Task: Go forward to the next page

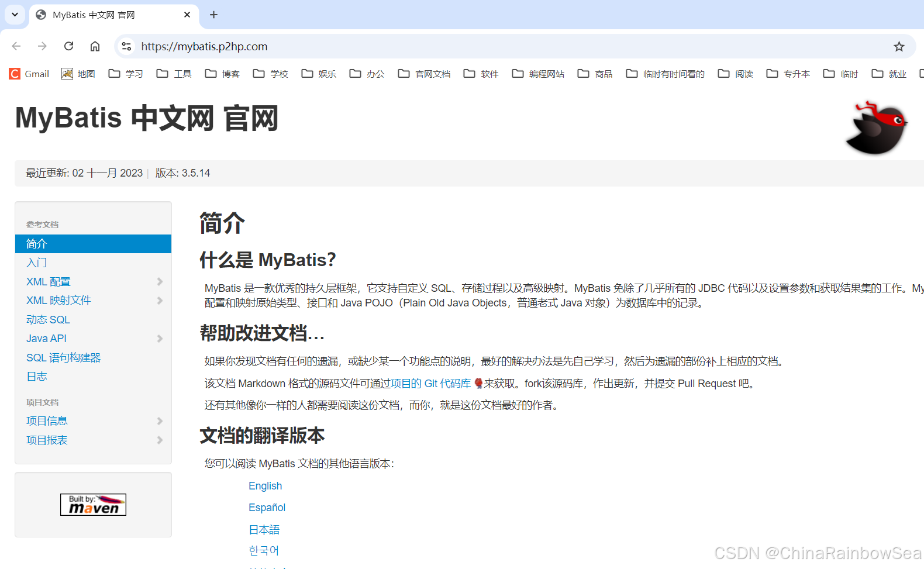Action: tap(42, 46)
